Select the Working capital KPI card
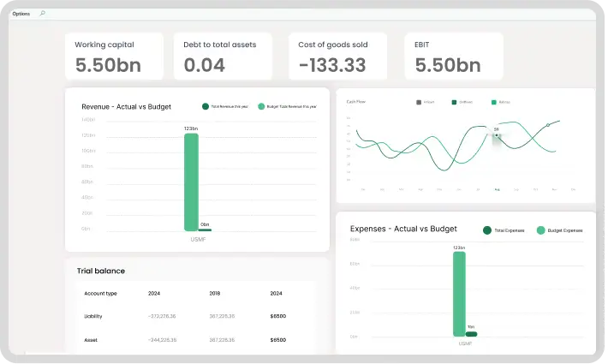The width and height of the screenshot is (608, 364). (114, 56)
